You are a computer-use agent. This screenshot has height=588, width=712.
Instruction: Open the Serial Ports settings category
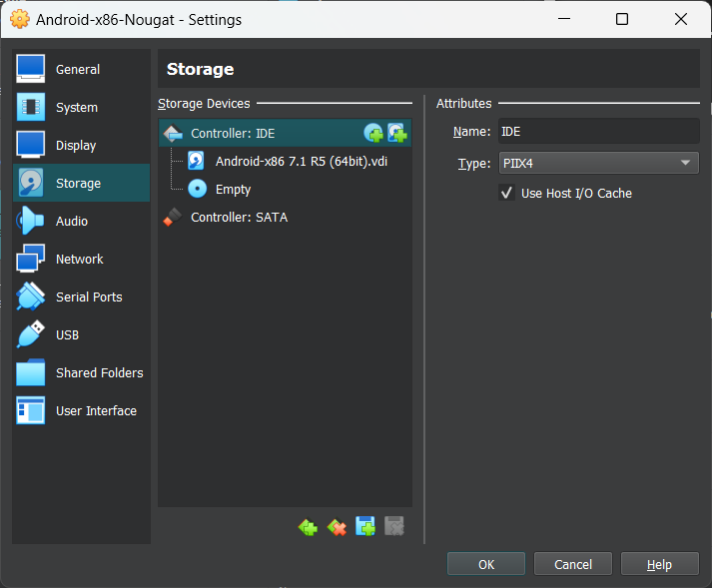click(x=81, y=296)
